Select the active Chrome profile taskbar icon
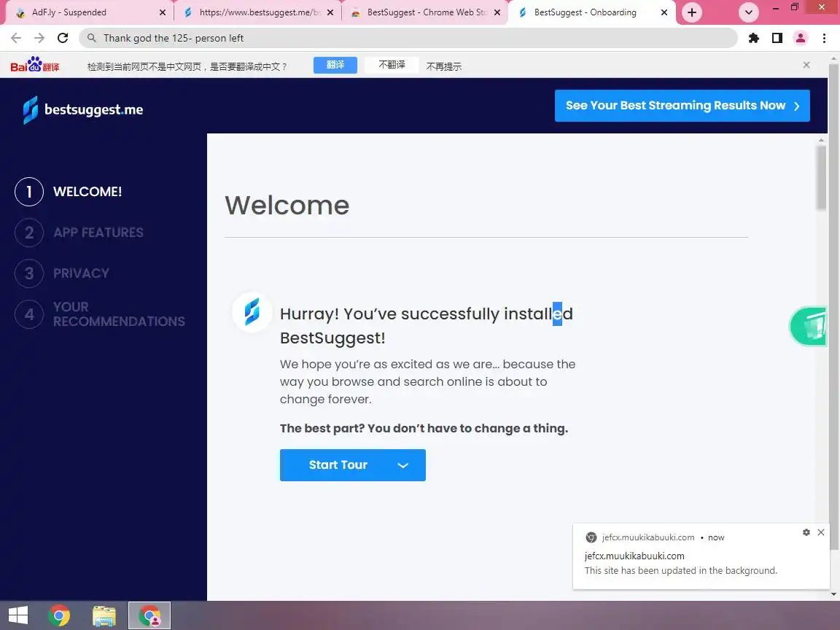840x630 pixels. [149, 615]
